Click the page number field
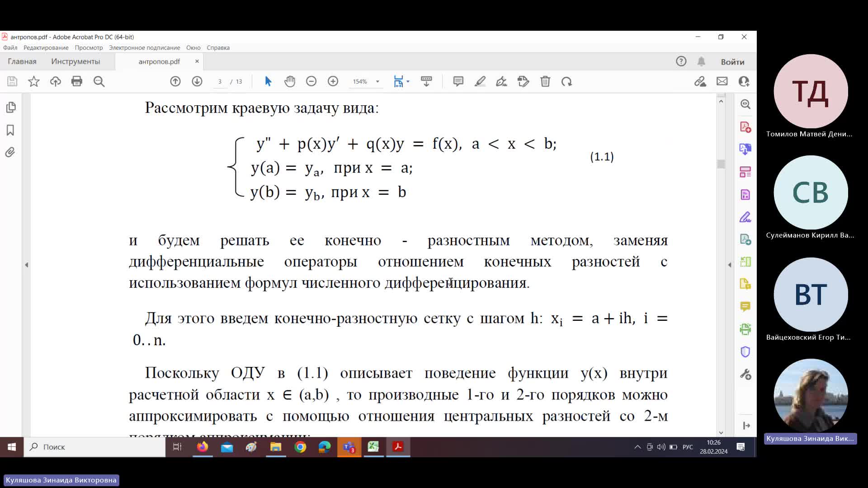The width and height of the screenshot is (868, 488). tap(220, 82)
